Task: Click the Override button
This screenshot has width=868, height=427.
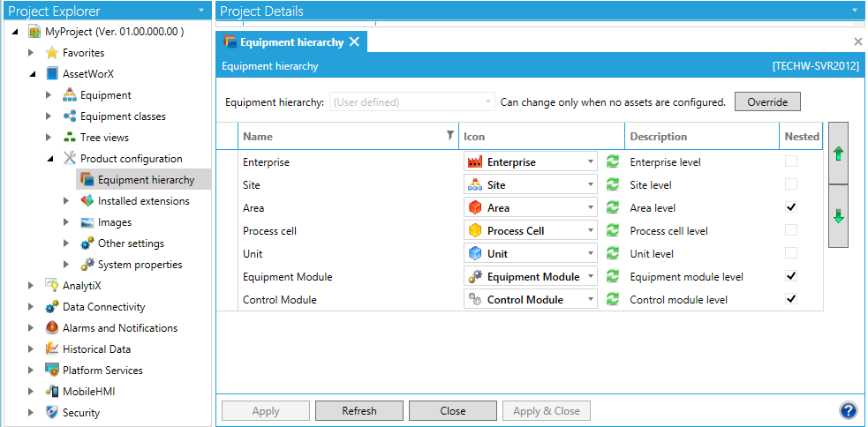Action: point(766,102)
